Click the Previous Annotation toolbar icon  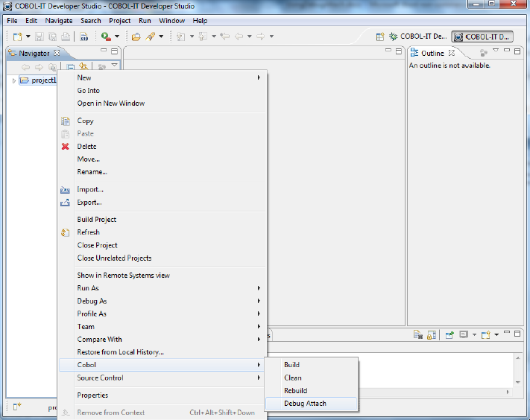click(203, 36)
